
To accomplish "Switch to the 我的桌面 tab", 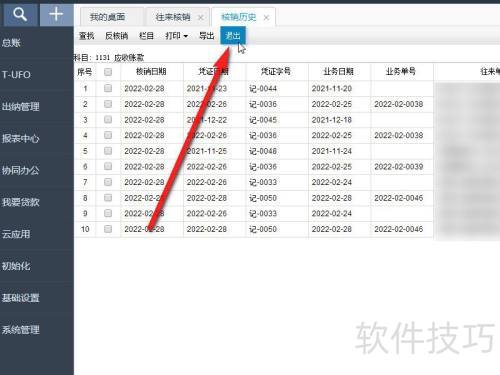I will (107, 17).
